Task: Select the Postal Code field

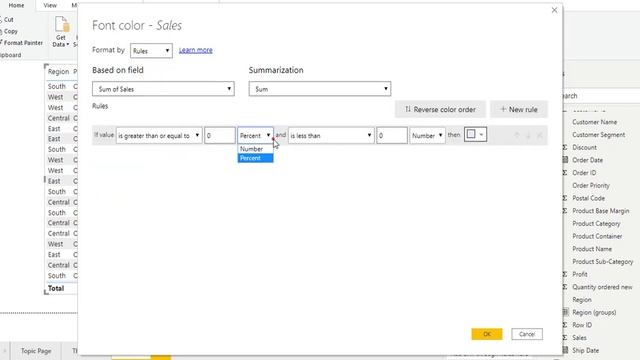Action: (588, 198)
